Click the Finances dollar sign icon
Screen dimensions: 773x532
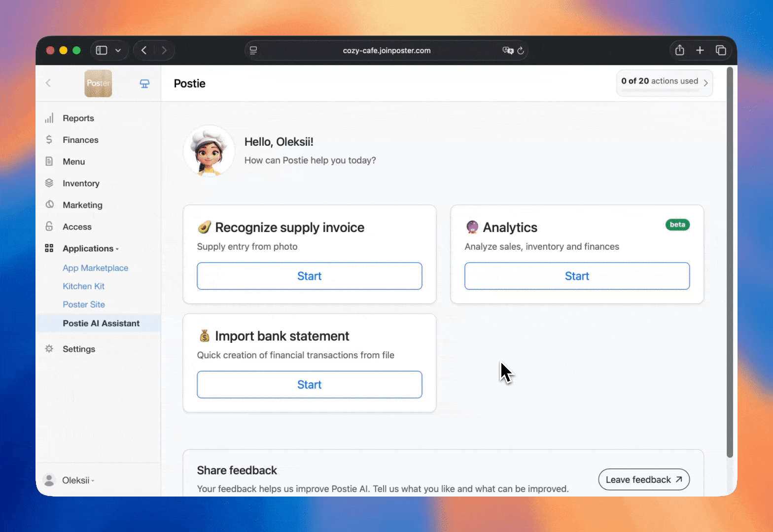[x=49, y=140]
